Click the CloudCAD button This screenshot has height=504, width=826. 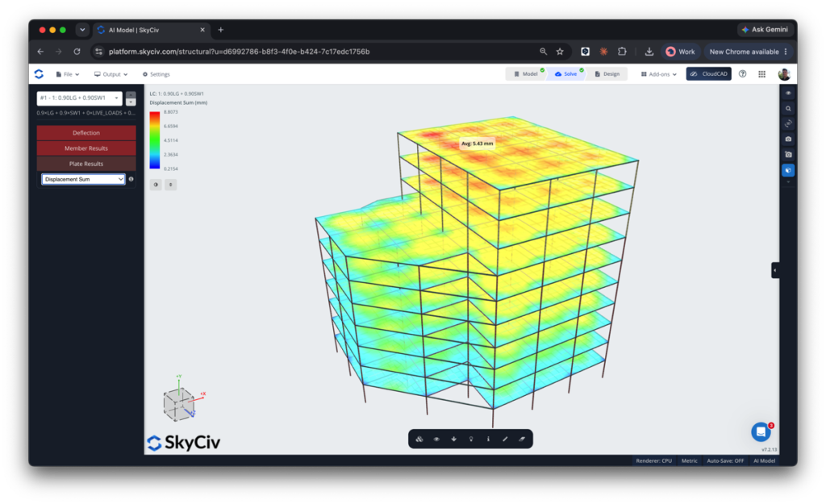[708, 73]
